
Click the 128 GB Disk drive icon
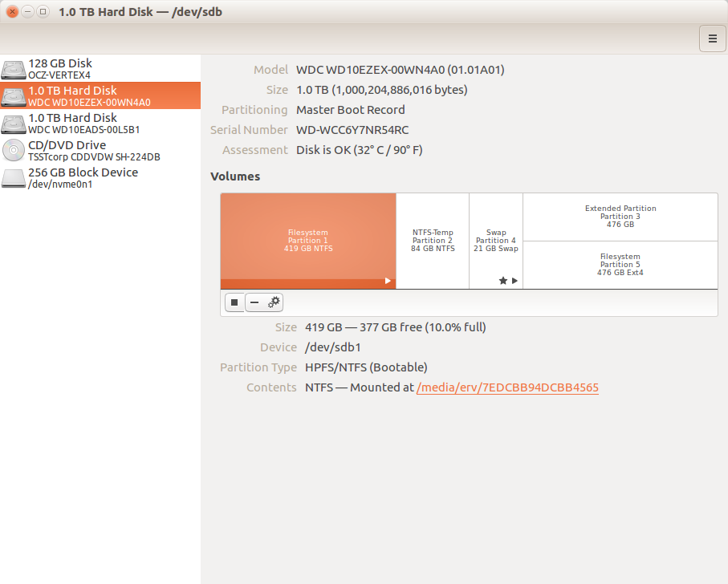coord(14,69)
